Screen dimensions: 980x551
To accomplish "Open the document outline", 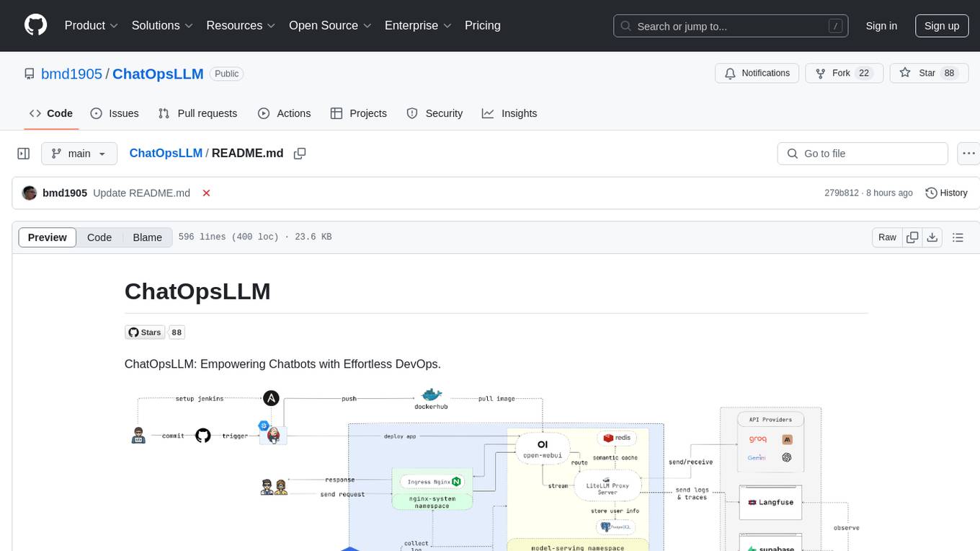I will coord(958,237).
